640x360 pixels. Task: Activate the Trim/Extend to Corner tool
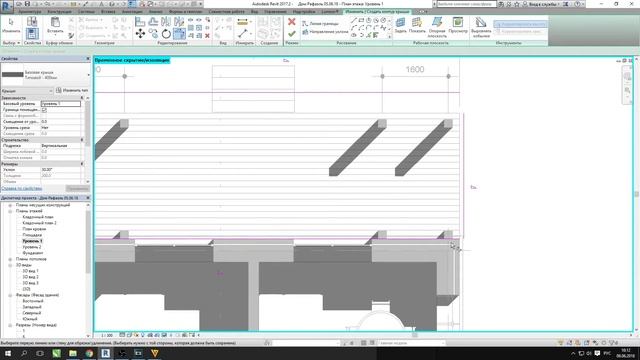pyautogui.click(x=179, y=33)
